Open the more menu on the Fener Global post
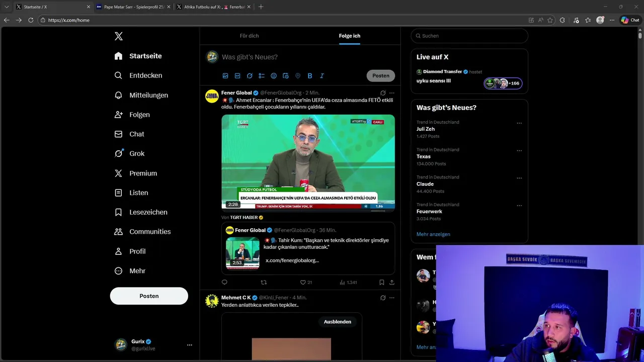 click(392, 93)
